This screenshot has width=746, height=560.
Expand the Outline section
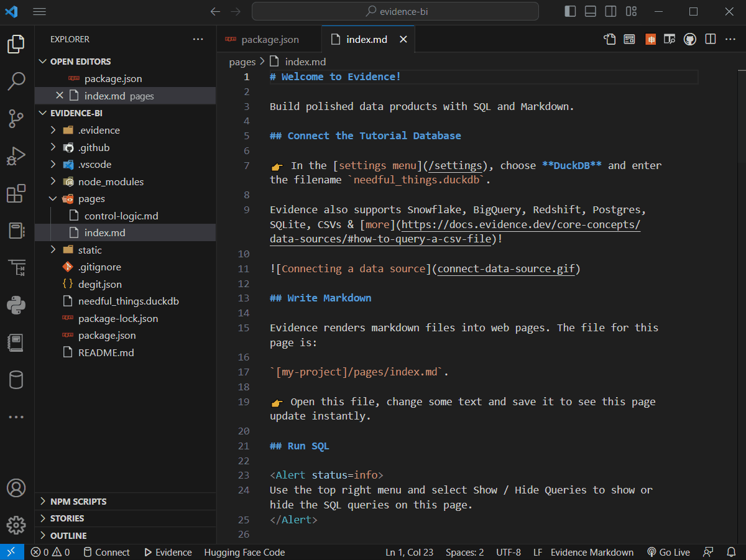click(x=43, y=536)
